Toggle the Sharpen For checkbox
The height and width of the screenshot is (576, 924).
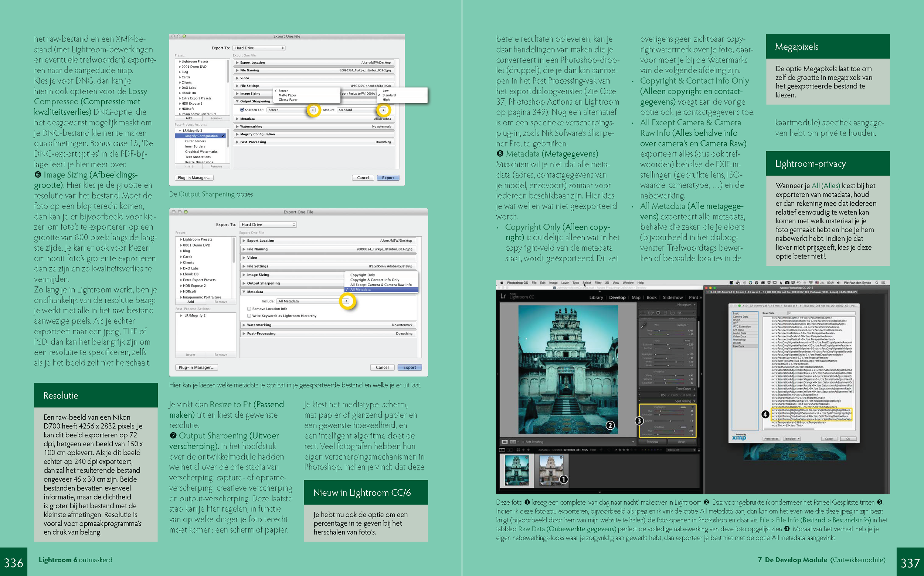pos(242,110)
